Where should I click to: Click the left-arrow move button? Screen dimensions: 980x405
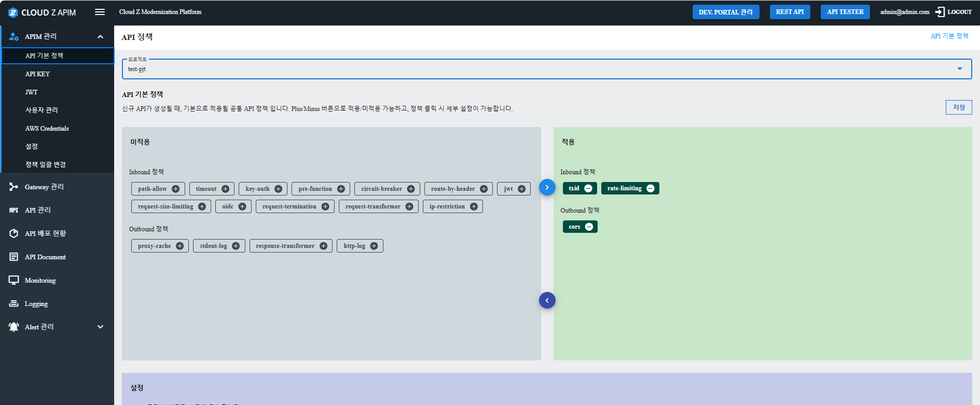(547, 300)
